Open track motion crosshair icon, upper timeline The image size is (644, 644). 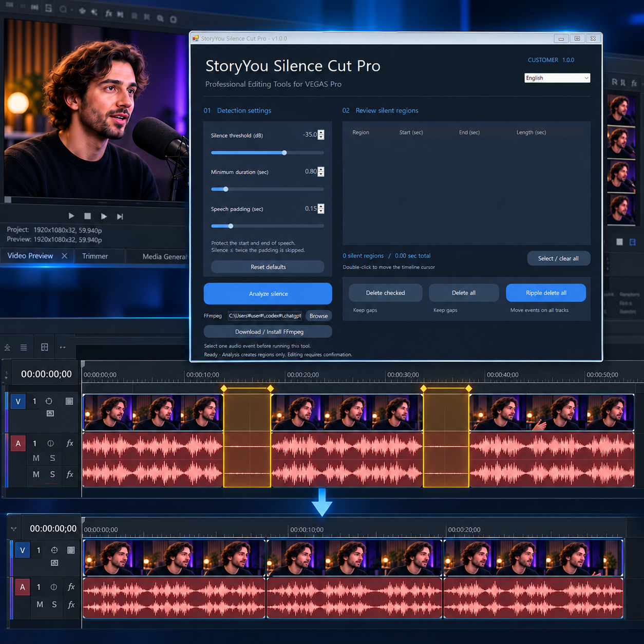pyautogui.click(x=49, y=401)
